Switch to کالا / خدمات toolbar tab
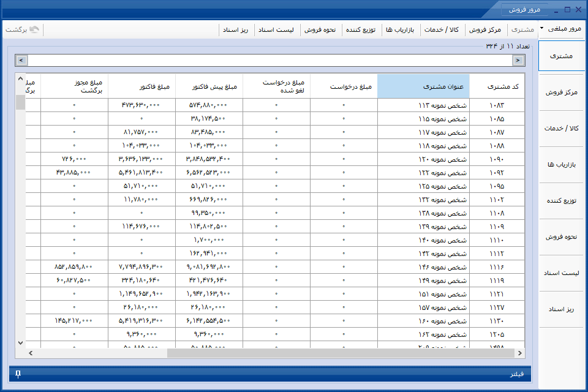 pos(442,29)
